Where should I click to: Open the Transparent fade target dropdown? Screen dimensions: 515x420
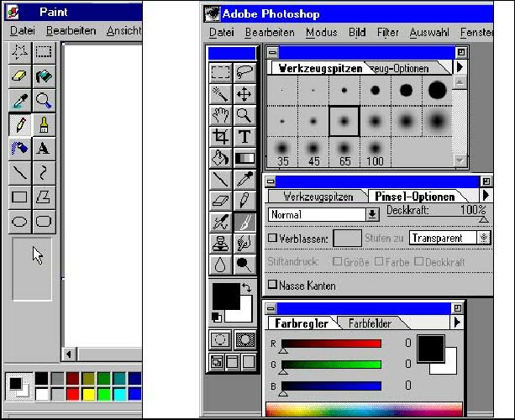tap(484, 238)
